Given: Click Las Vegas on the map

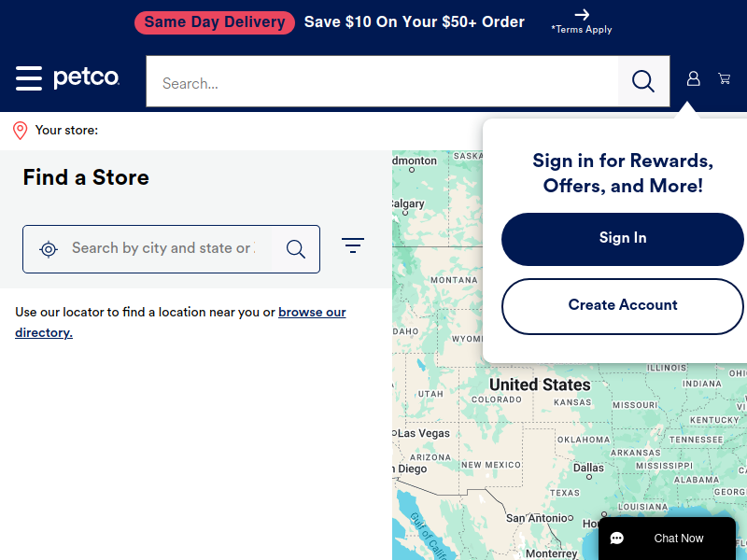Looking at the screenshot, I should pos(423,433).
